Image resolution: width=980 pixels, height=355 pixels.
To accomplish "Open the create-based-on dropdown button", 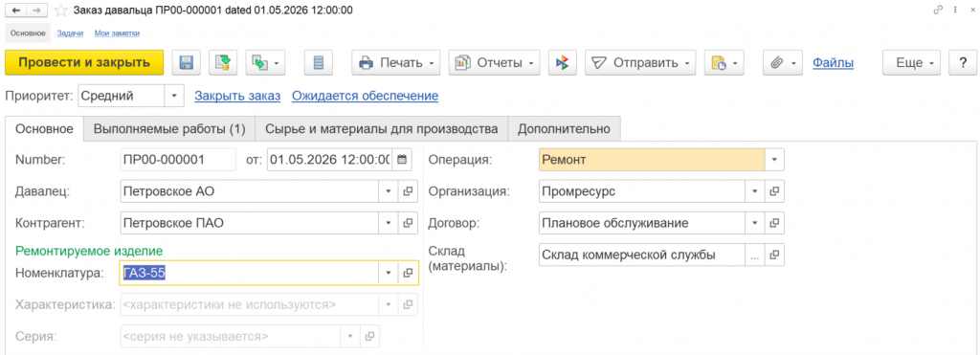I will (266, 62).
